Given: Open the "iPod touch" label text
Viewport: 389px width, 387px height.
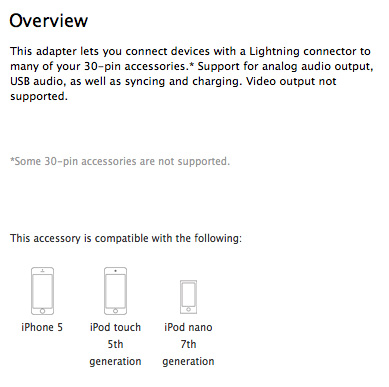Looking at the screenshot, I should point(115,327).
